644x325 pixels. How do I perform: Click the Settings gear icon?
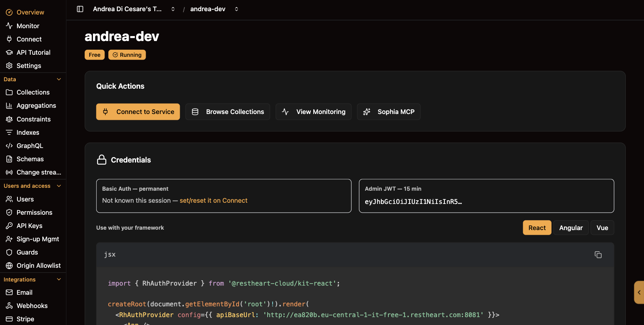[x=9, y=65]
